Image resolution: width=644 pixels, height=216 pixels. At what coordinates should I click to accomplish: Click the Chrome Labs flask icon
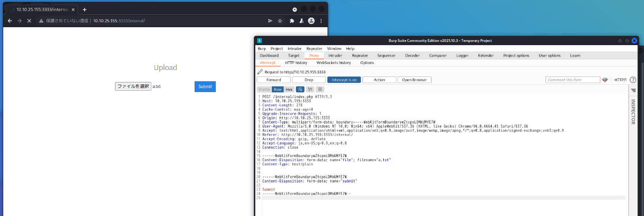[301, 21]
